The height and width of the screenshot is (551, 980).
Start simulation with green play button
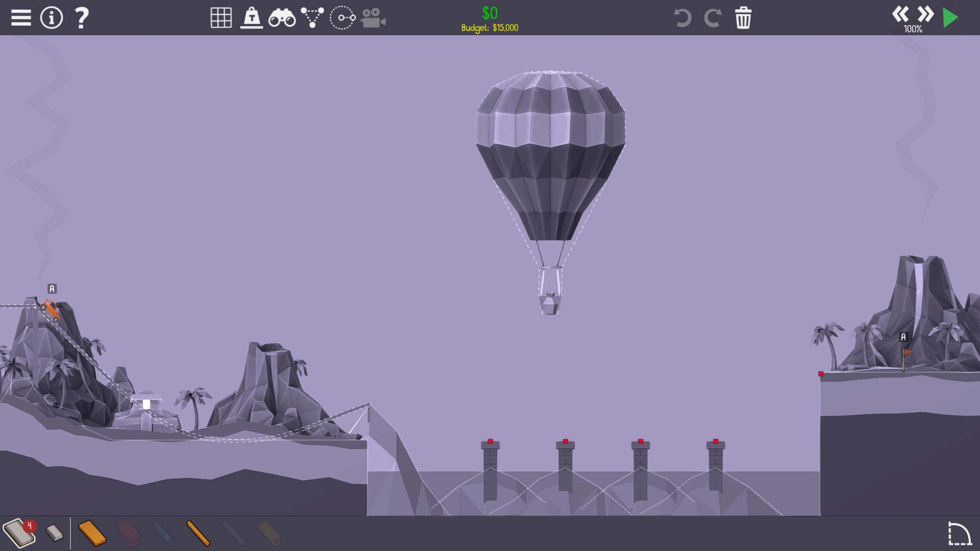(x=950, y=18)
